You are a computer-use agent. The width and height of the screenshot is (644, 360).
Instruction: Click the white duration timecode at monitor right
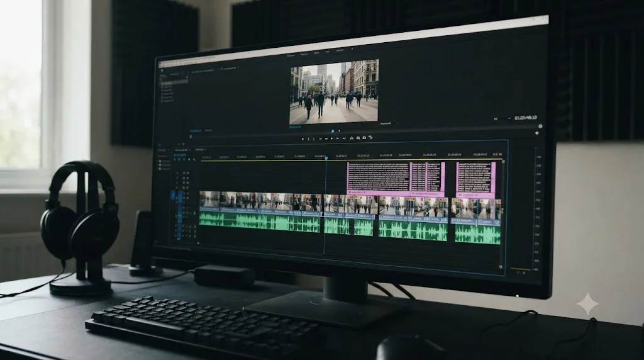[x=526, y=118]
